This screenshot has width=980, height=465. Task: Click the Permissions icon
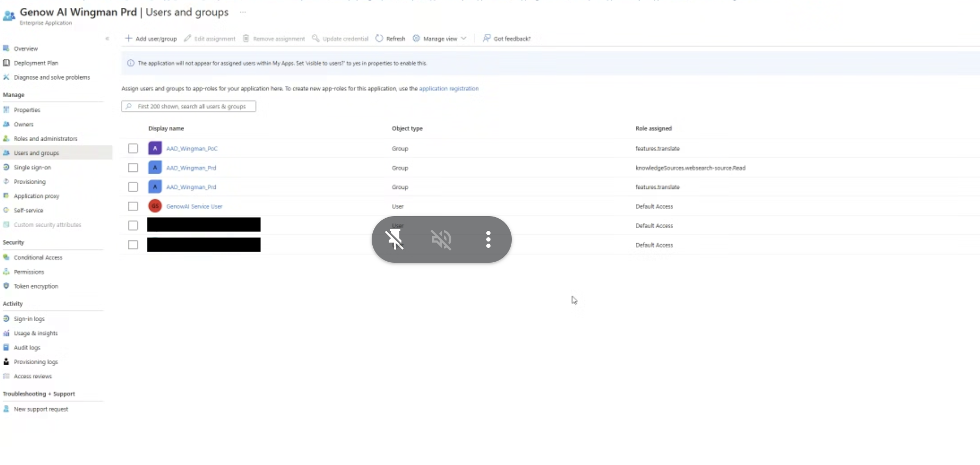(6, 272)
